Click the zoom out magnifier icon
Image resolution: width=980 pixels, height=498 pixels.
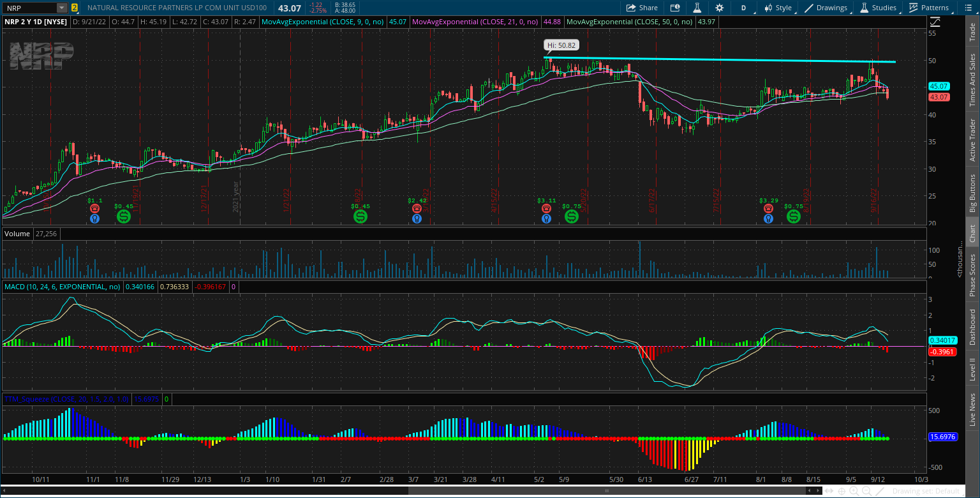coord(867,491)
